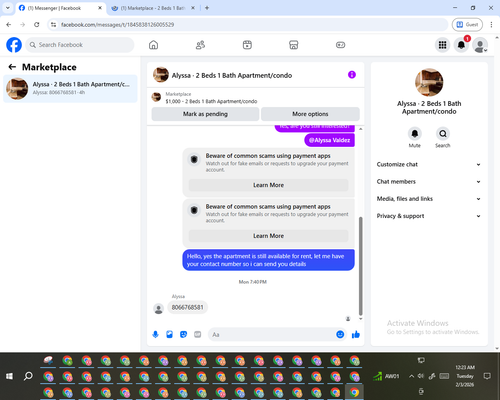The image size is (500, 400).
Task: Close the Marketplace browser tab
Action: pyautogui.click(x=193, y=8)
